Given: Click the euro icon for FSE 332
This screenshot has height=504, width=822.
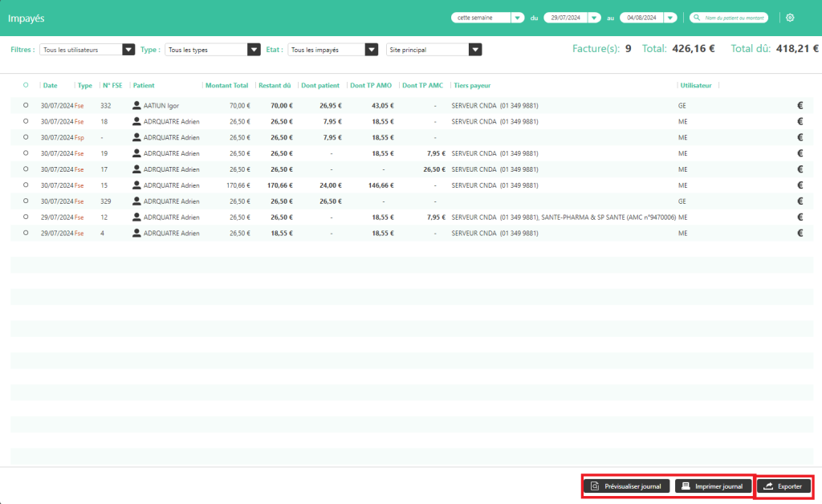Looking at the screenshot, I should pyautogui.click(x=800, y=105).
